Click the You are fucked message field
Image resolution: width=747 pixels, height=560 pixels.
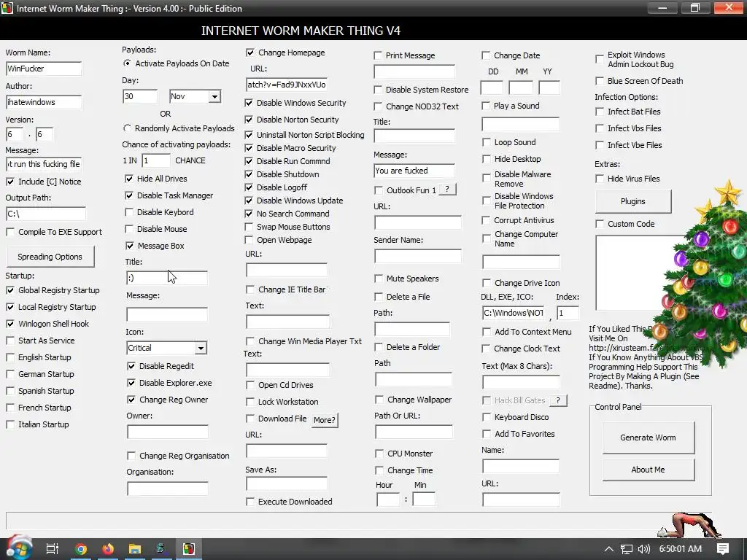tap(414, 171)
